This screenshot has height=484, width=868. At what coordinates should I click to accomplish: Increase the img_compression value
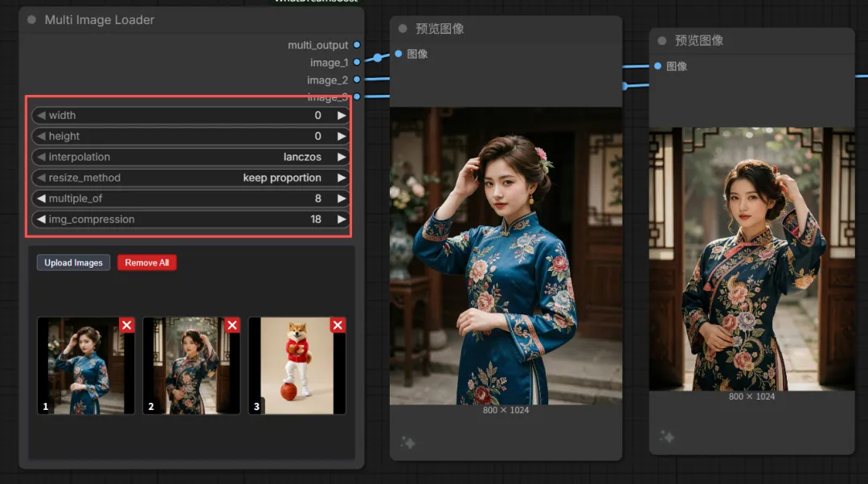point(342,219)
